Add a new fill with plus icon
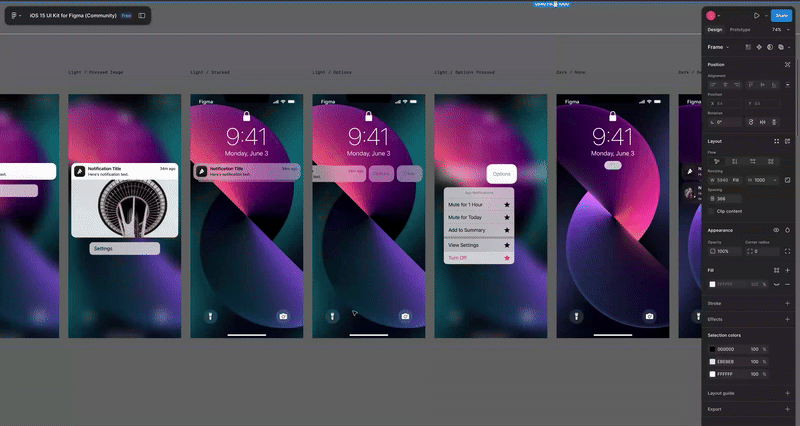800x426 pixels. point(787,270)
